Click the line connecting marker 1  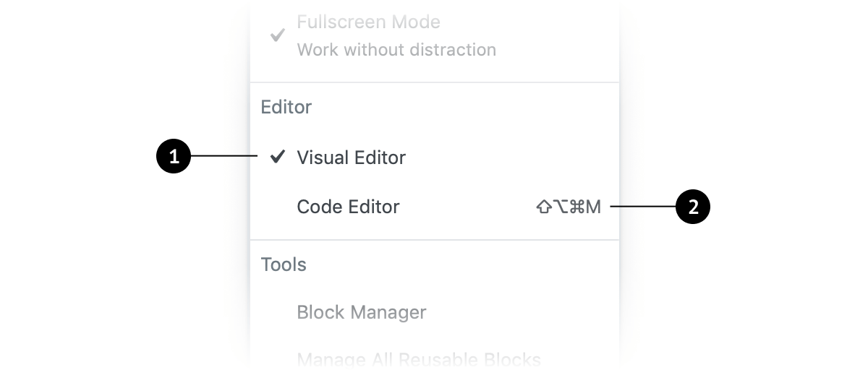tap(224, 157)
